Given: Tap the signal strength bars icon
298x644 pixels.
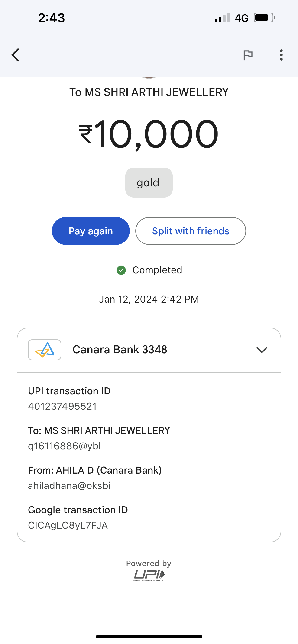Looking at the screenshot, I should (222, 18).
